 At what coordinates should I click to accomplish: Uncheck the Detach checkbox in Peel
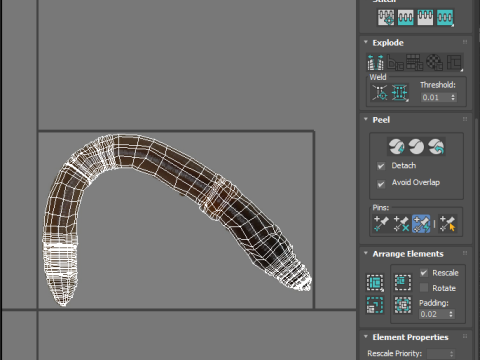(381, 166)
